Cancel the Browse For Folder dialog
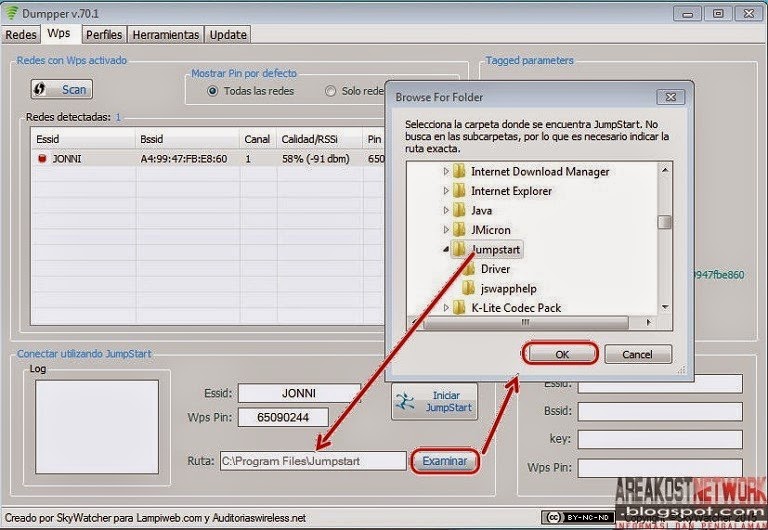Viewport: 768px width, 530px height. (638, 354)
